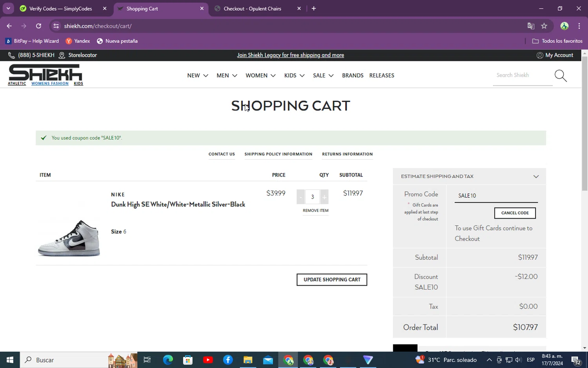This screenshot has height=368, width=588.
Task: Expand the KIDS menu
Action: [x=294, y=75]
